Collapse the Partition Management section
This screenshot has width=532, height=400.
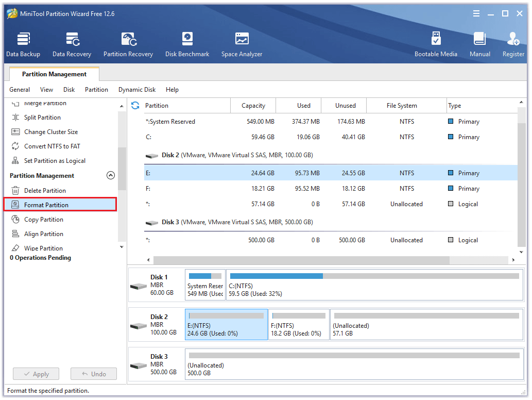pos(110,175)
